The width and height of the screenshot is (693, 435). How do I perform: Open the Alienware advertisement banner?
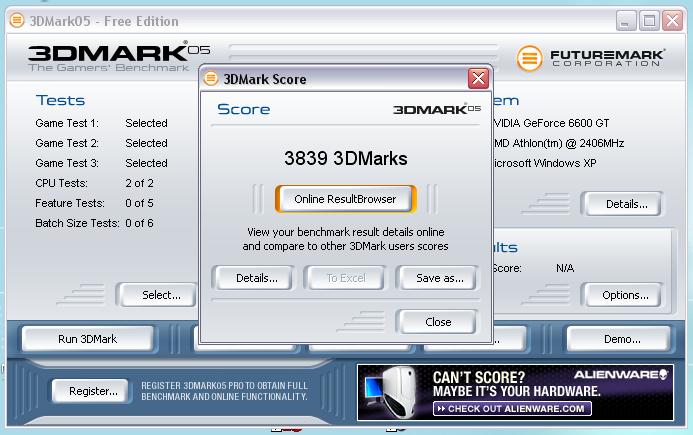pyautogui.click(x=515, y=393)
